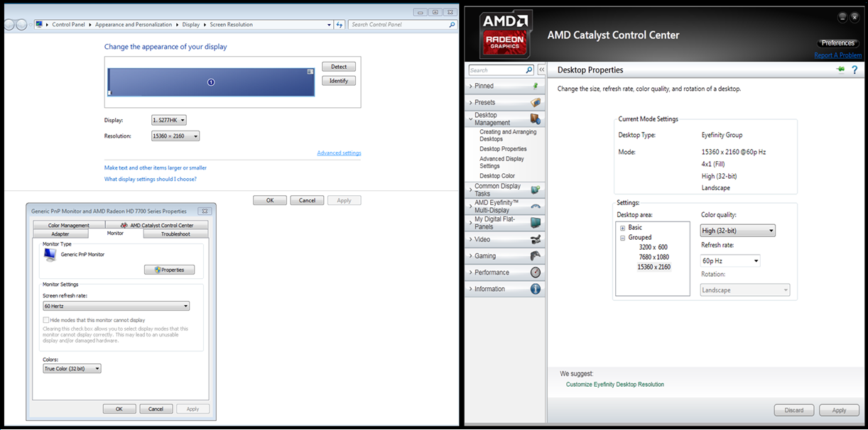
Task: Click Apply in Catalyst Control Center
Action: (x=839, y=410)
